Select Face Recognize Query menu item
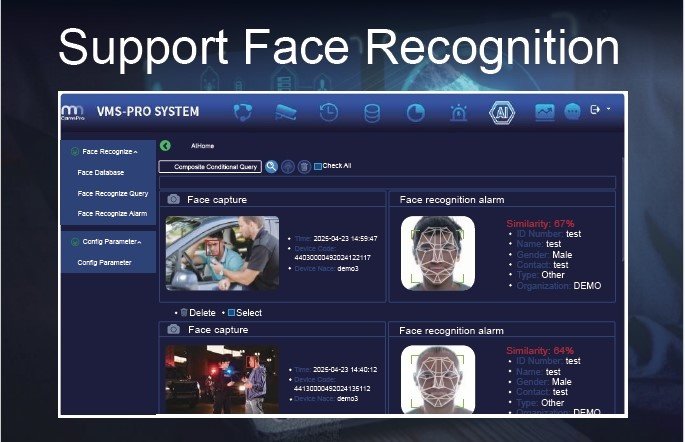Image resolution: width=685 pixels, height=442 pixels. (113, 193)
